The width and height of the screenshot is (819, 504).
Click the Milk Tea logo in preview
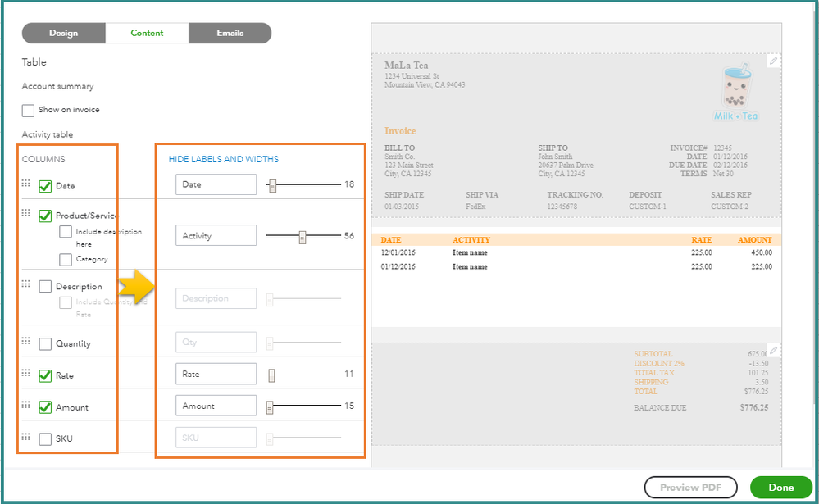tap(736, 93)
